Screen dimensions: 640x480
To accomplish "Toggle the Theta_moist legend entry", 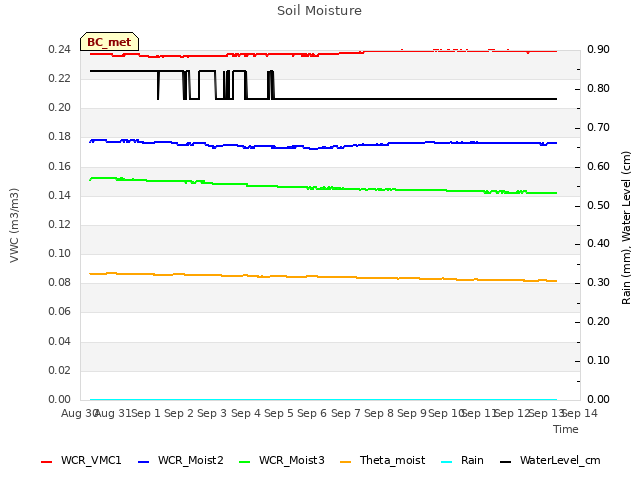I will tap(382, 461).
